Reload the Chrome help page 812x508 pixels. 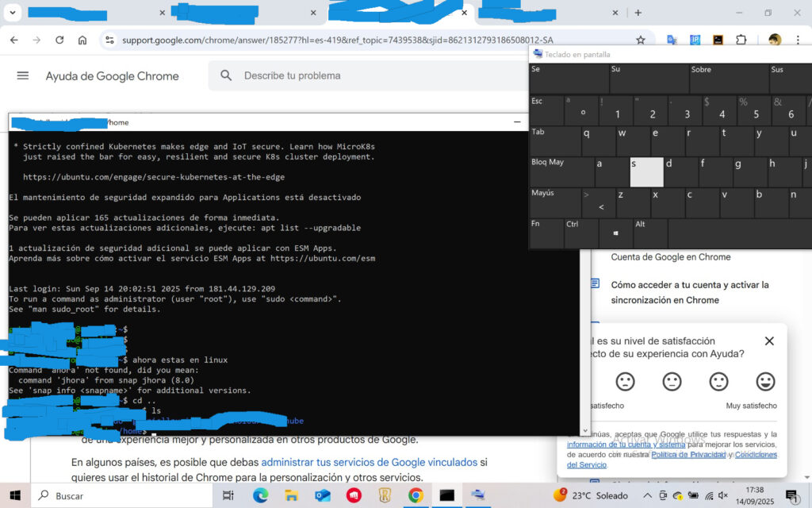59,40
